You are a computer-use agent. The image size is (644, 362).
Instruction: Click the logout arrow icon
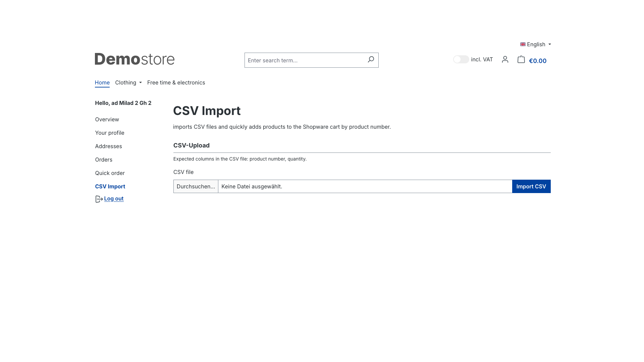coord(99,199)
